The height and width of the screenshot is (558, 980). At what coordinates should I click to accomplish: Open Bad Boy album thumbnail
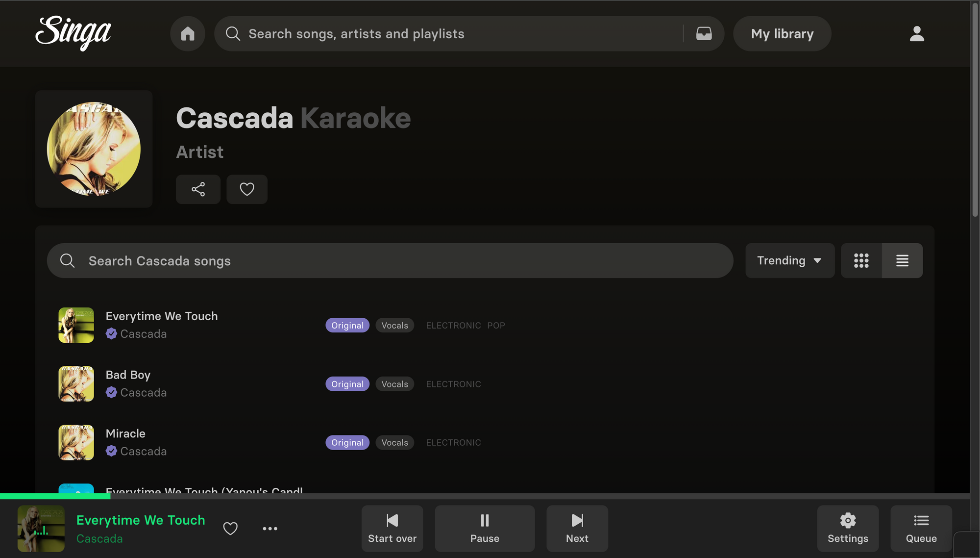point(76,384)
